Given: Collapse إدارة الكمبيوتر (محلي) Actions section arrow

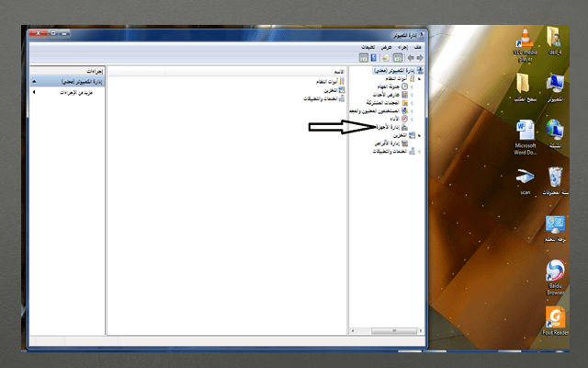Looking at the screenshot, I should click(x=34, y=81).
